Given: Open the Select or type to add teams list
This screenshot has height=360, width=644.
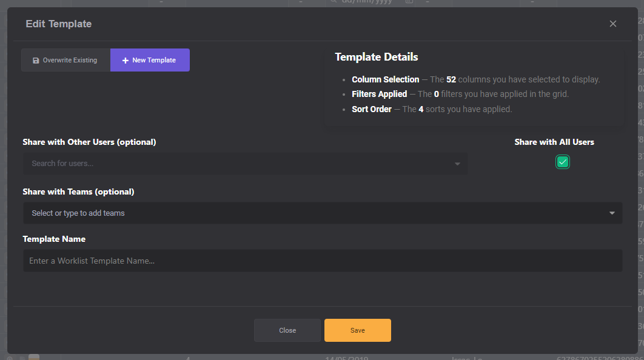Looking at the screenshot, I should click(x=323, y=213).
